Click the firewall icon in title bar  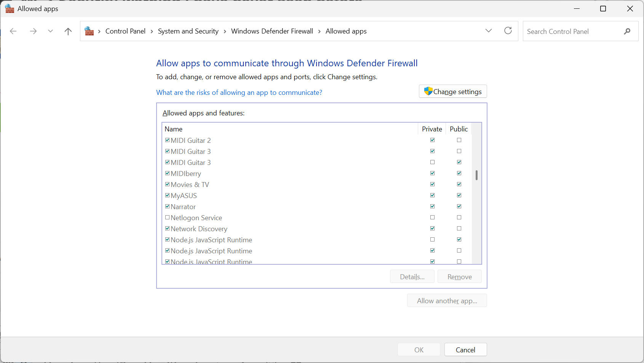click(10, 9)
